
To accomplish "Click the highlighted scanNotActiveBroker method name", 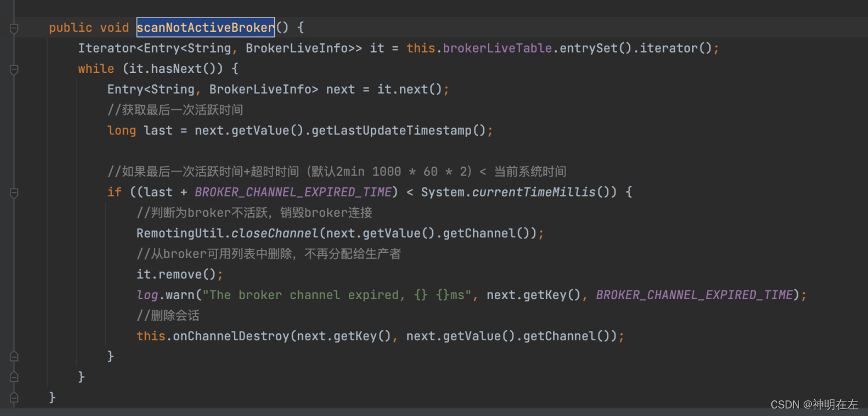I will tap(205, 27).
